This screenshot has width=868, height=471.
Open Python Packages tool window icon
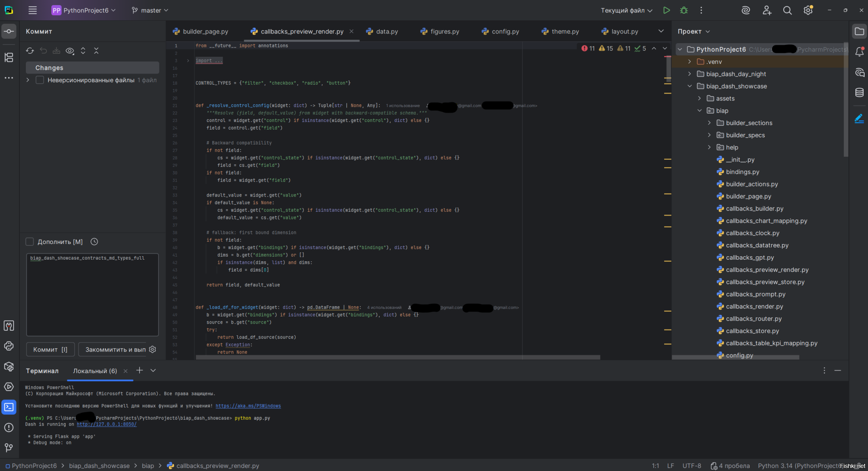[x=9, y=367]
